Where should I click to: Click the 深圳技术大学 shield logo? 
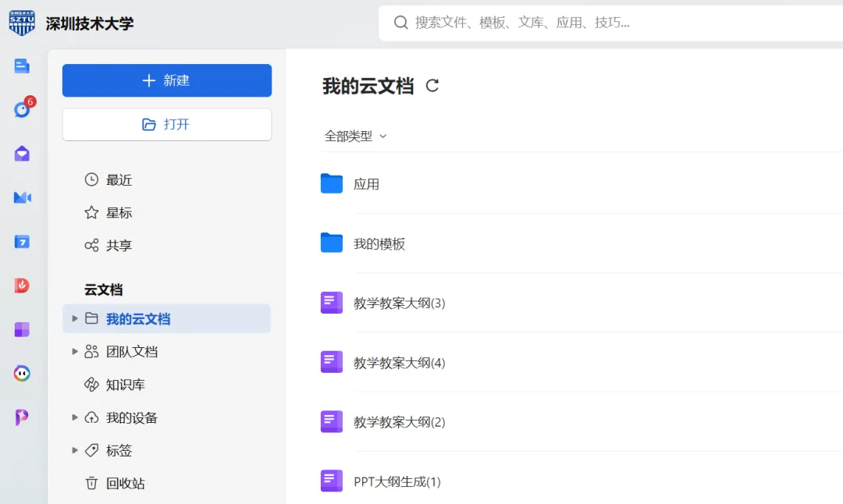tap(22, 23)
